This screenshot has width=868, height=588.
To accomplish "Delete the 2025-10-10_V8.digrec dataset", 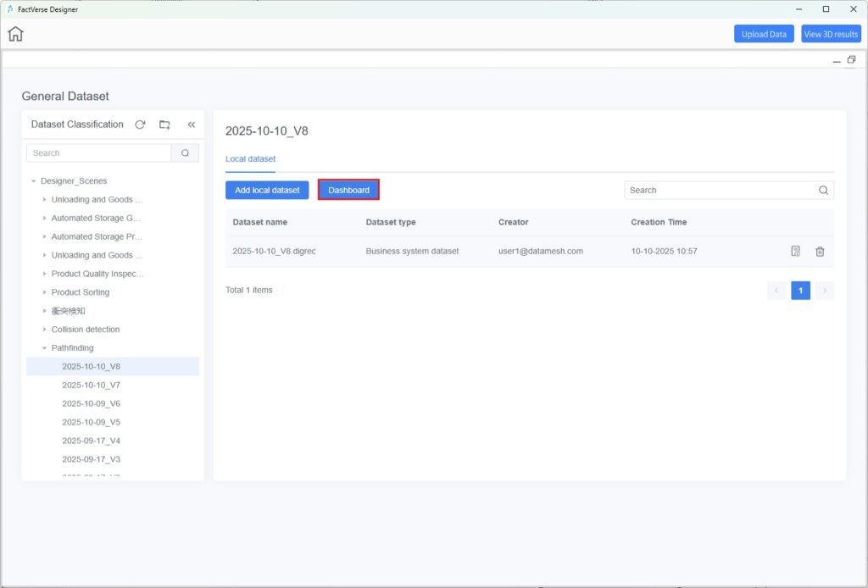I will click(x=820, y=252).
